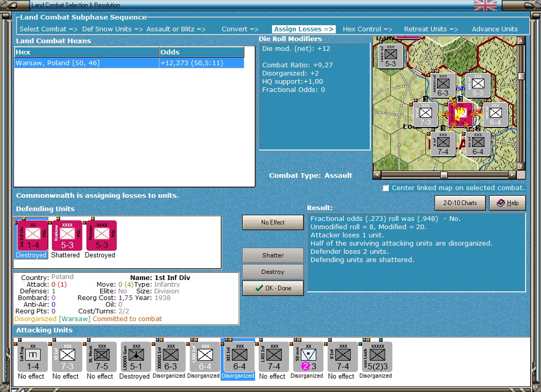Open the Help button
This screenshot has height=392, width=541.
[508, 203]
